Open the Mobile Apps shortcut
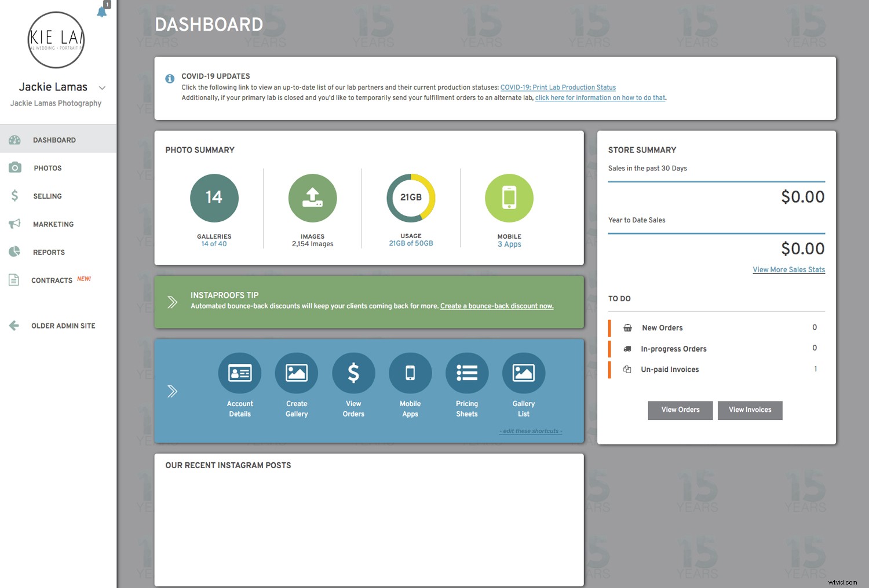The width and height of the screenshot is (869, 588). click(410, 373)
